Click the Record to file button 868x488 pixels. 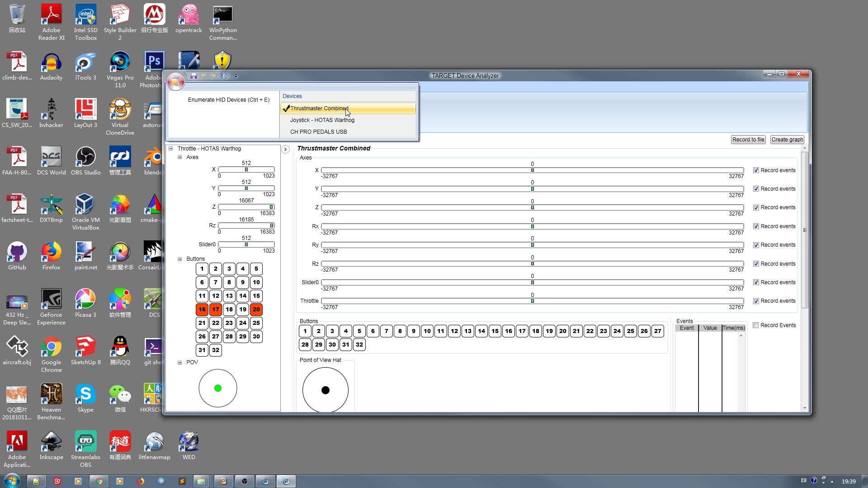pos(748,140)
